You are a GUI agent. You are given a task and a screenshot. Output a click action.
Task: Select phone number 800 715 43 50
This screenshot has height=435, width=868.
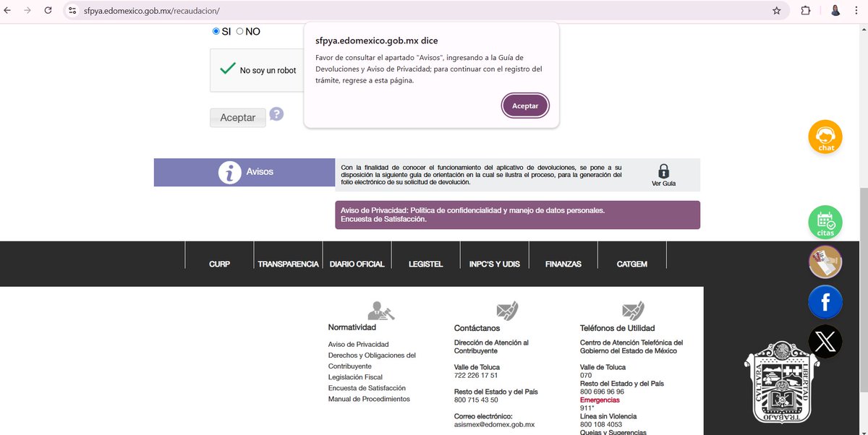(476, 400)
